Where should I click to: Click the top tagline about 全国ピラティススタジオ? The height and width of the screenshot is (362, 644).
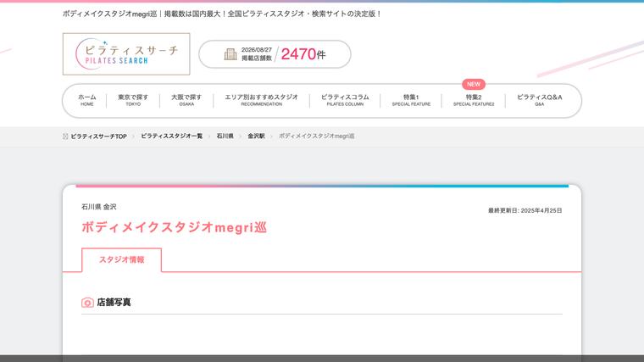pyautogui.click(x=222, y=14)
